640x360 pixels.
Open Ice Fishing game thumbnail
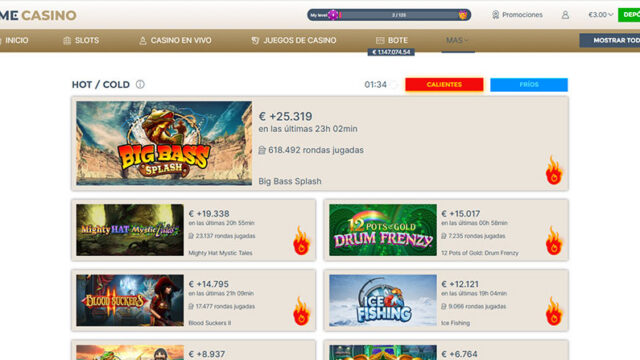pyautogui.click(x=383, y=300)
